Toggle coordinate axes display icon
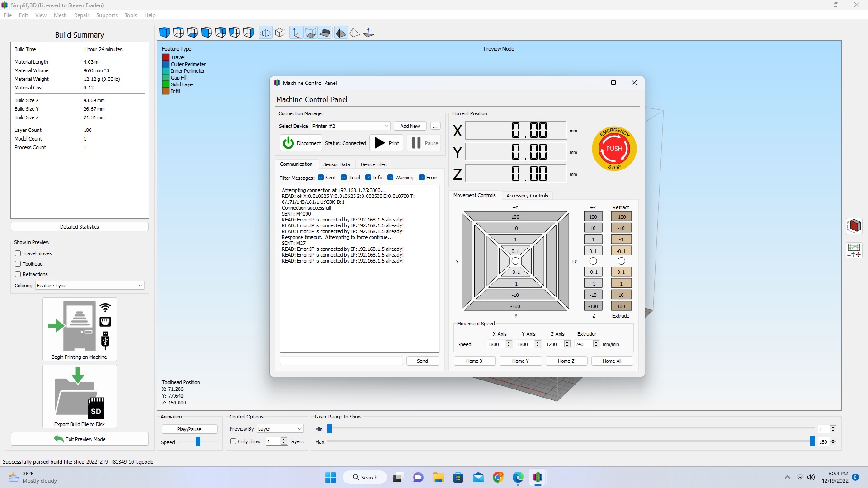The height and width of the screenshot is (488, 868). 296,33
